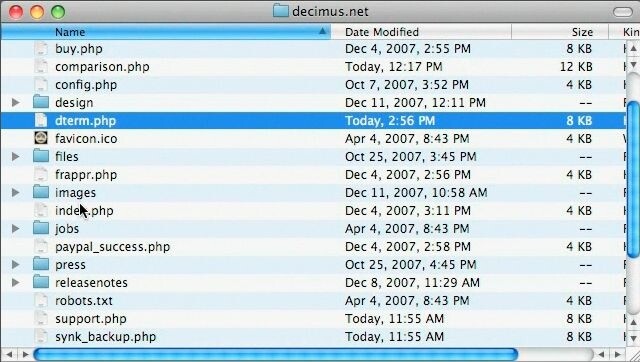Click the Oct 7, 2007, 3:52 PM date
The width and height of the screenshot is (640, 362).
pyautogui.click(x=407, y=85)
